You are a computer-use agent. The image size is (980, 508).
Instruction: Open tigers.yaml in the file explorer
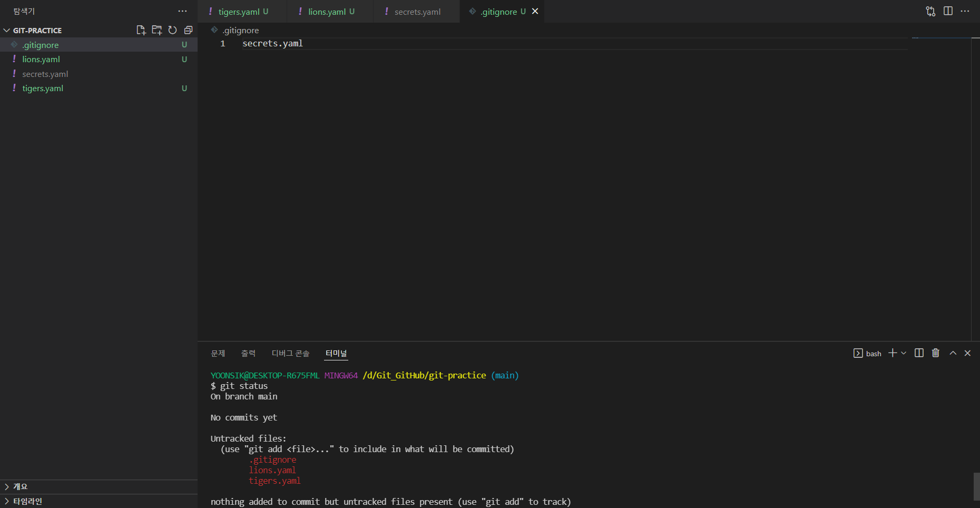[99, 88]
